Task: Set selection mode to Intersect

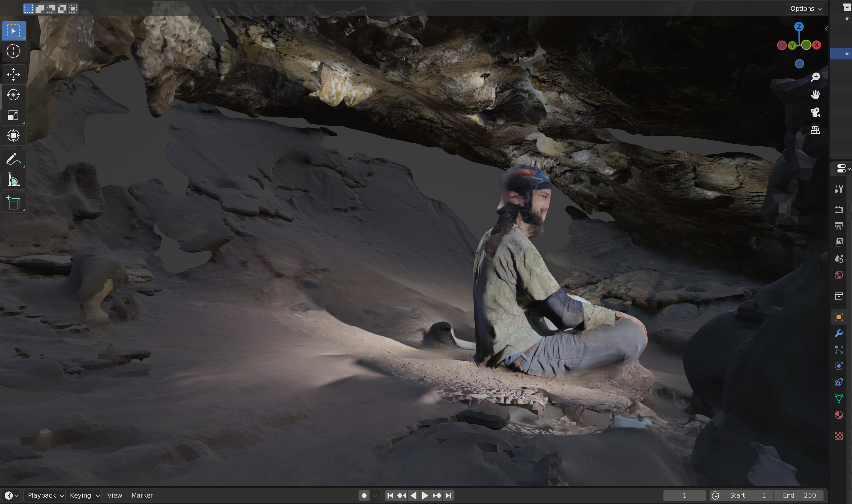Action: (x=73, y=8)
